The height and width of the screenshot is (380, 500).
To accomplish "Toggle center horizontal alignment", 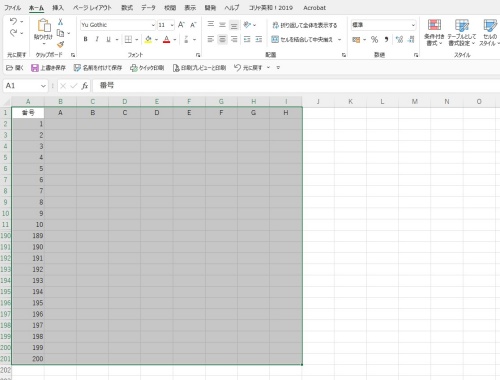I will [x=222, y=39].
